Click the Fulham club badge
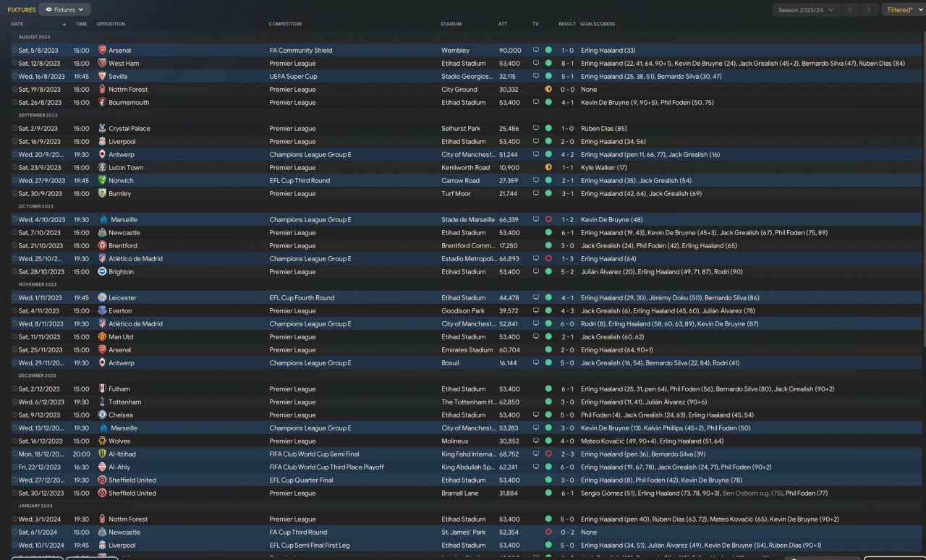This screenshot has width=926, height=560. point(102,389)
